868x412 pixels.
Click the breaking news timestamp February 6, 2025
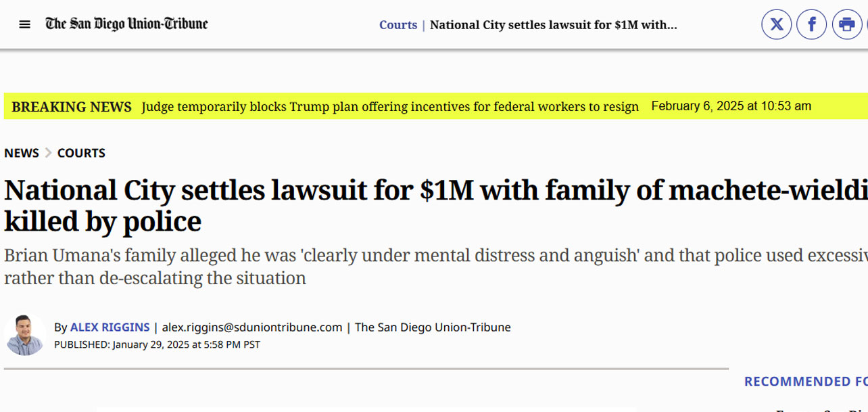click(731, 106)
